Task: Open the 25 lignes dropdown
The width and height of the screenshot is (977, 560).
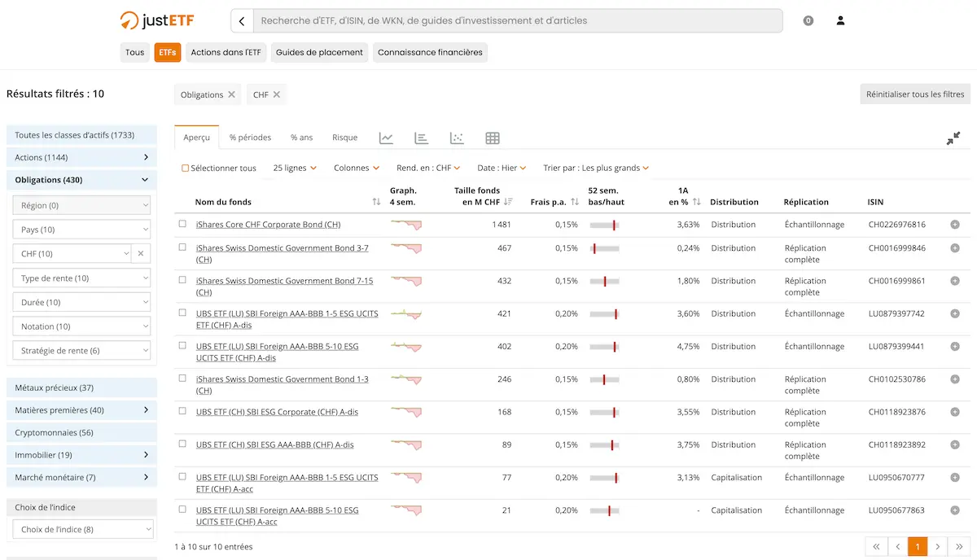Action: 294,168
